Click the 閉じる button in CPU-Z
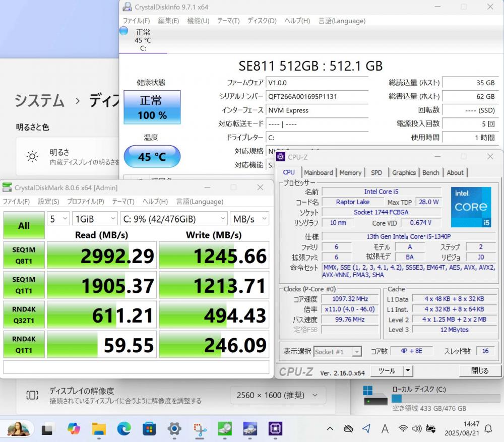 (480, 370)
